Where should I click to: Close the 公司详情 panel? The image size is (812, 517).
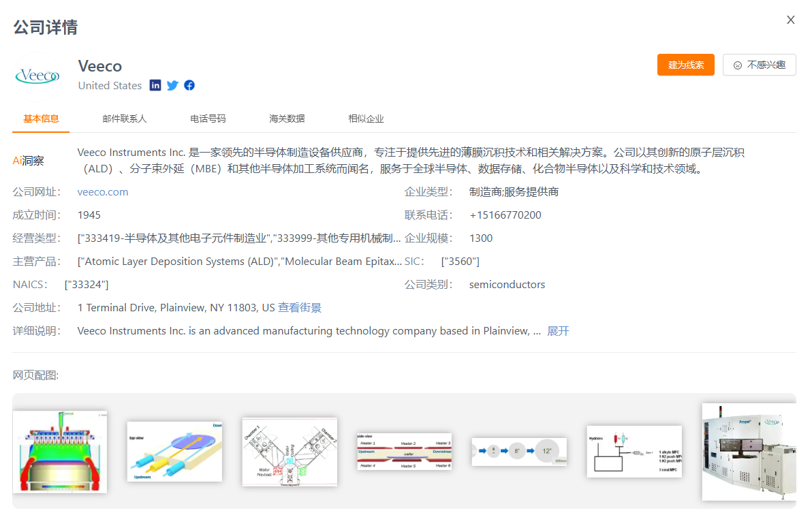click(790, 20)
